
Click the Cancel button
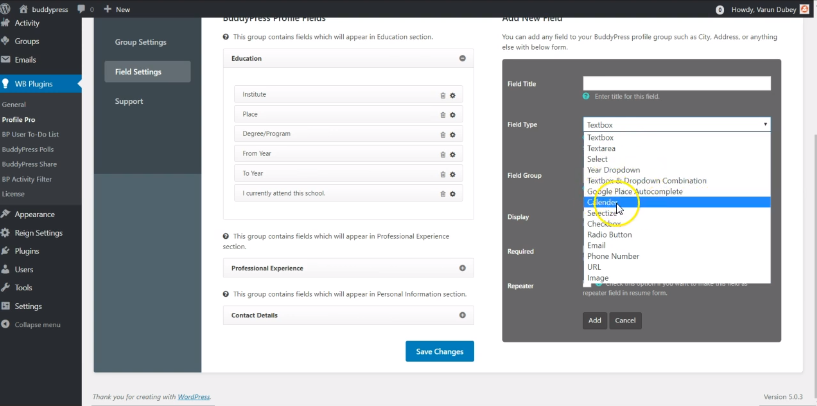click(x=625, y=321)
